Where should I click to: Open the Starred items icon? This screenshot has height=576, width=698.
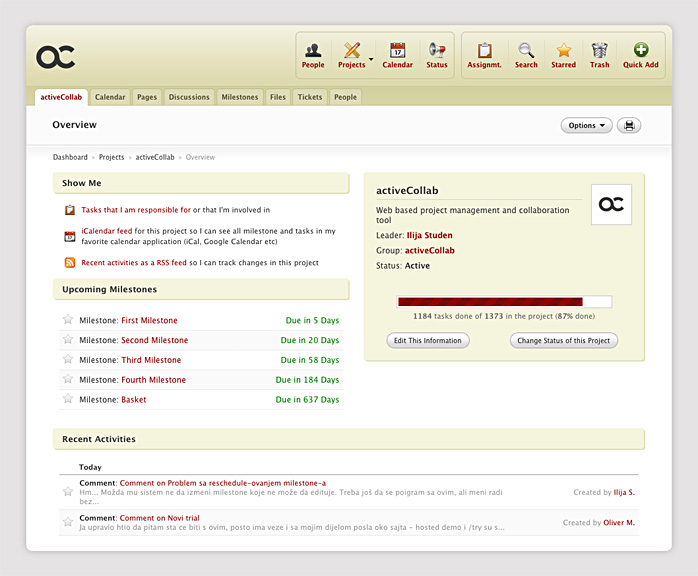point(564,50)
